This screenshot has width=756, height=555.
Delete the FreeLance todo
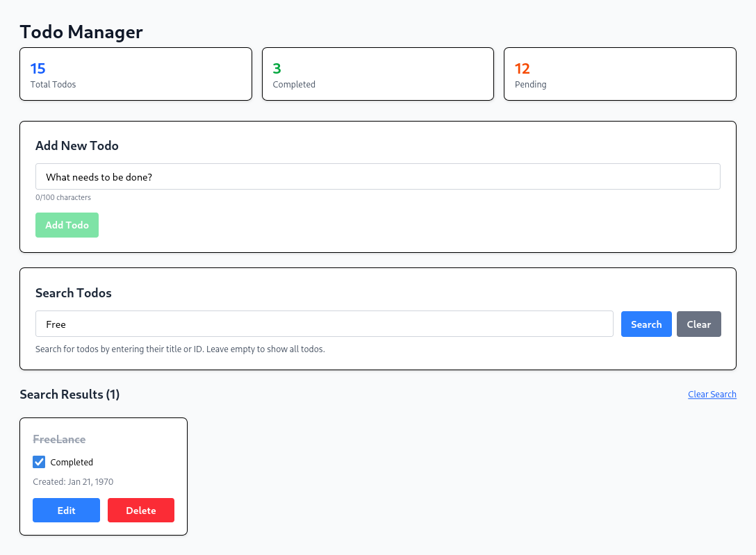(x=140, y=510)
